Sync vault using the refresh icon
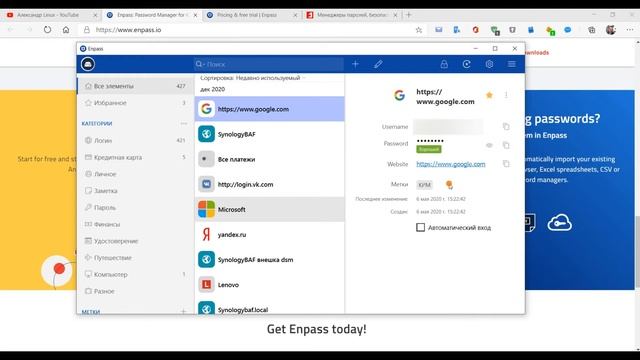Image resolution: width=640 pixels, height=360 pixels. pyautogui.click(x=467, y=64)
